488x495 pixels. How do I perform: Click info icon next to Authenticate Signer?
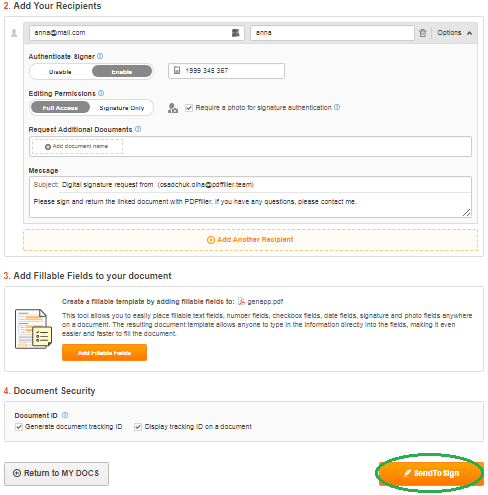(x=100, y=56)
